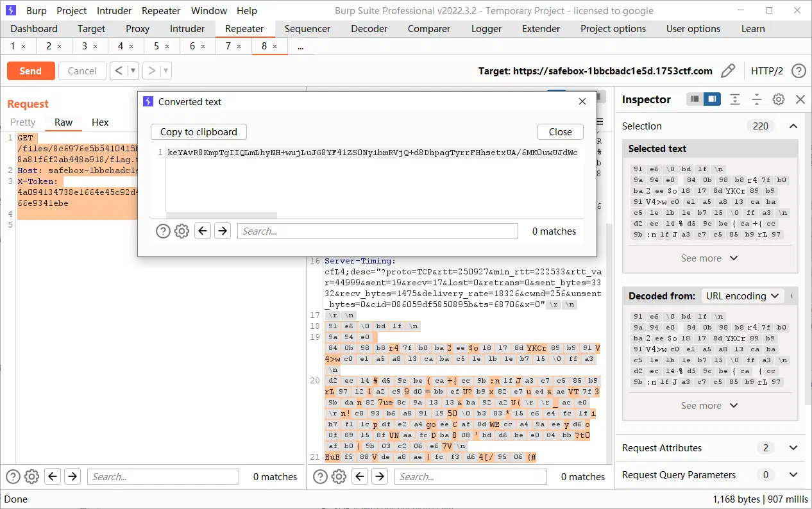The image size is (812, 509).
Task: Open Repeater help question mark icon
Action: (799, 71)
